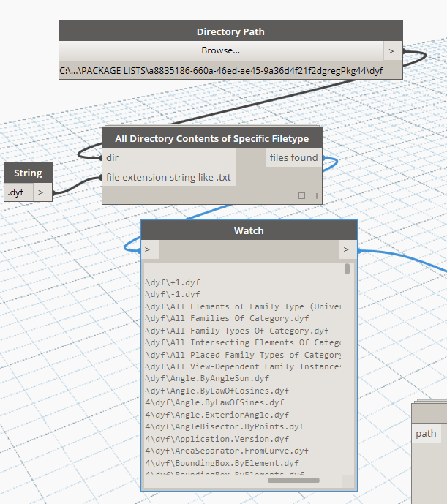
Task: Select AreaSeparator.FromCurve.dyf entry
Action: click(227, 451)
